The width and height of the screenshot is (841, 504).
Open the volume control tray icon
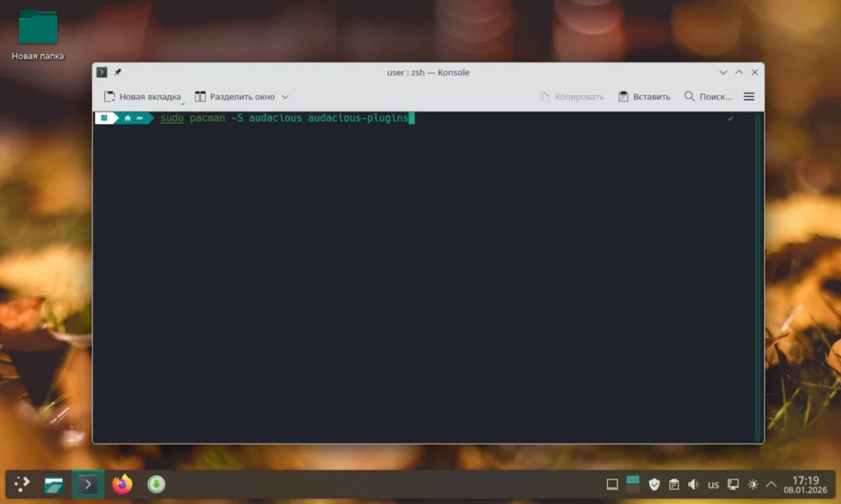(693, 484)
